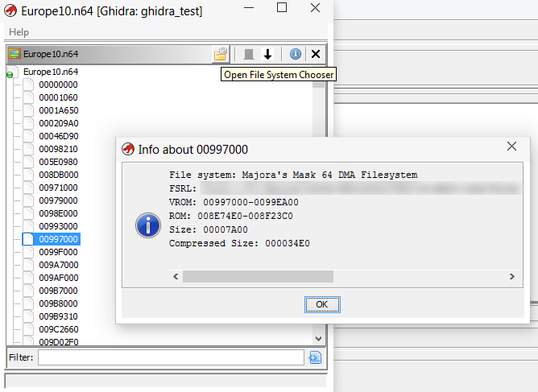Select the Europe10.n64 root tree item
The width and height of the screenshot is (538, 392).
coord(51,72)
